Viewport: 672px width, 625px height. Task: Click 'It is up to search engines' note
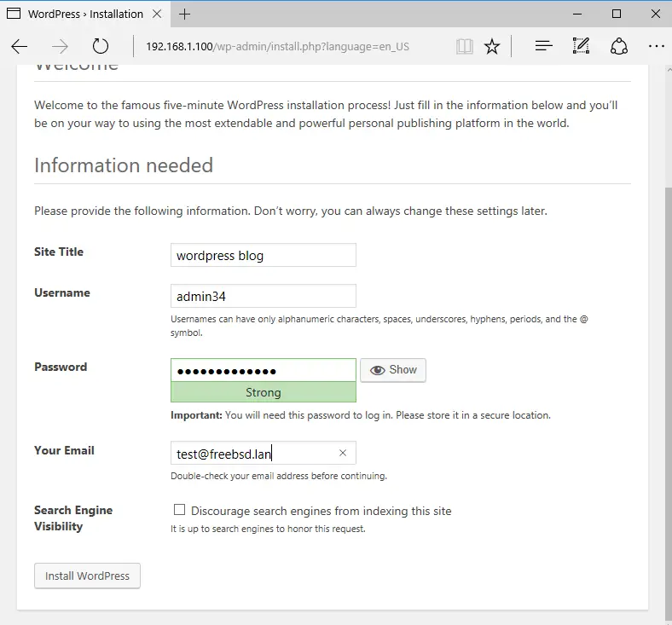coord(268,529)
